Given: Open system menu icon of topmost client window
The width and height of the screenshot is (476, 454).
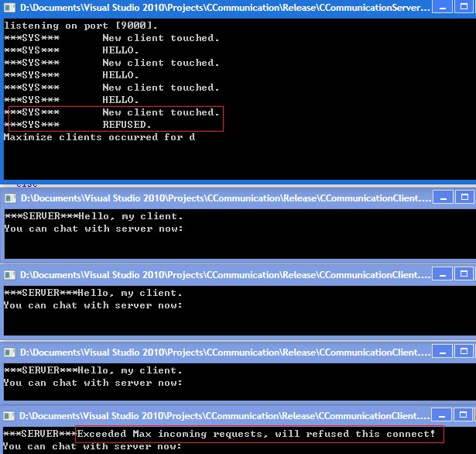Looking at the screenshot, I should (x=9, y=198).
